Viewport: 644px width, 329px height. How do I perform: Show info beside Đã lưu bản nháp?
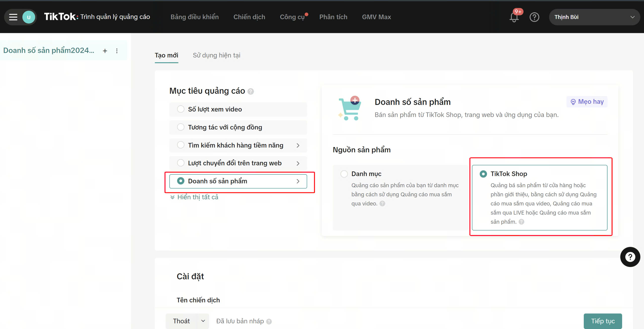(269, 321)
